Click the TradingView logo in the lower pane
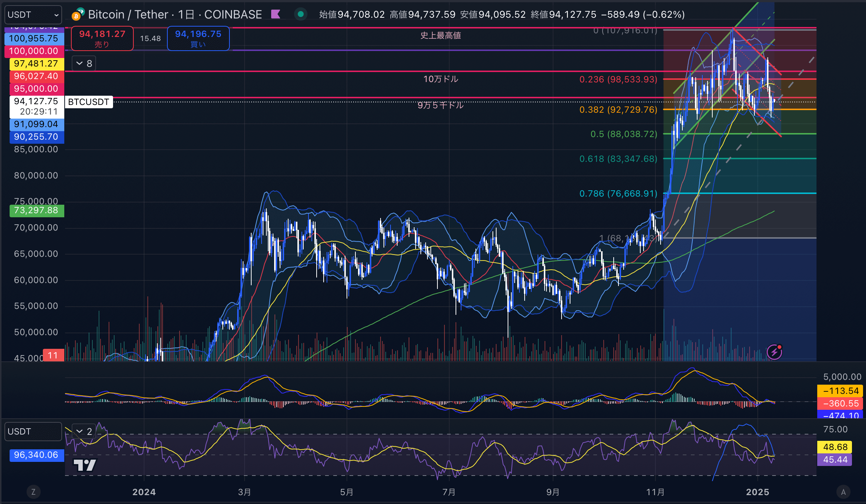The height and width of the screenshot is (504, 866). click(x=85, y=465)
